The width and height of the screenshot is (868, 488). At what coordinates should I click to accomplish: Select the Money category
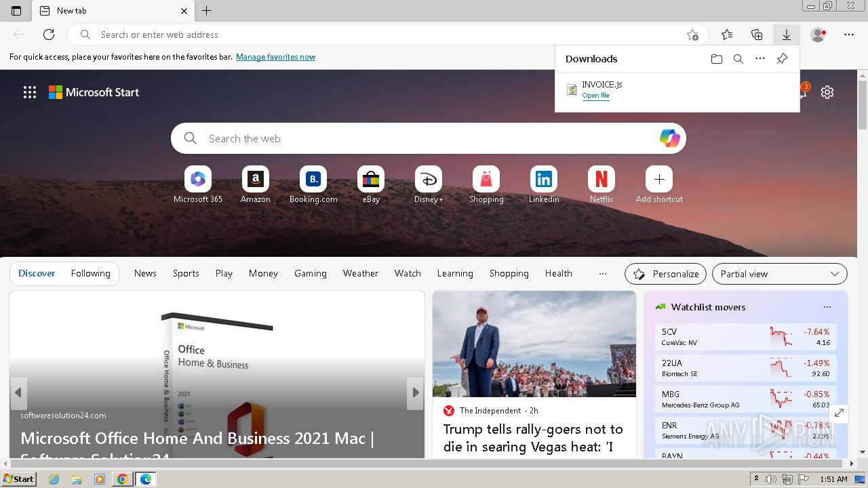click(263, 273)
